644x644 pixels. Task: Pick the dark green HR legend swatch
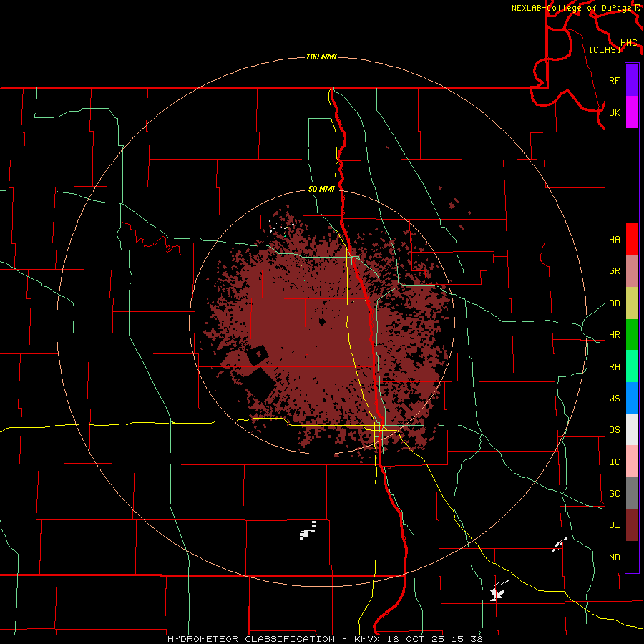pyautogui.click(x=632, y=335)
